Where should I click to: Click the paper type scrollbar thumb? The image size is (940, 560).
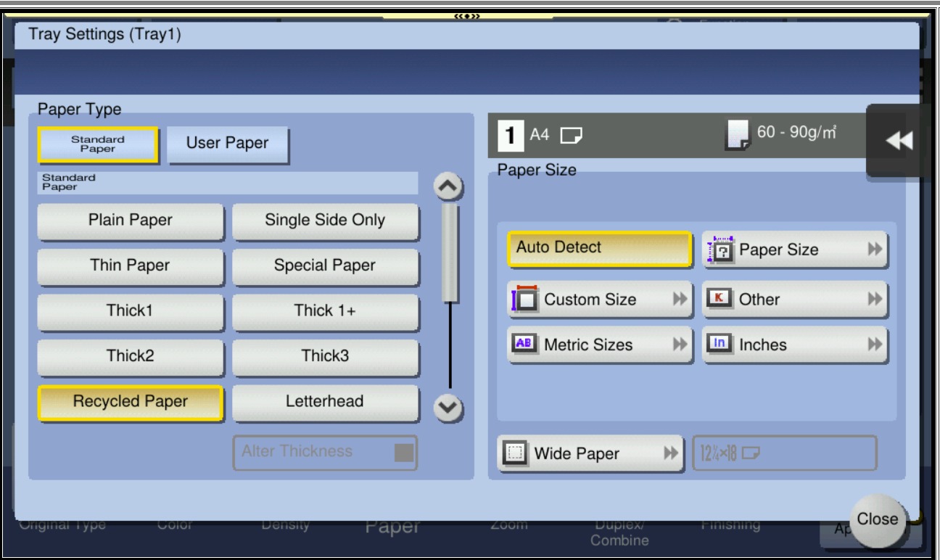[x=450, y=252]
